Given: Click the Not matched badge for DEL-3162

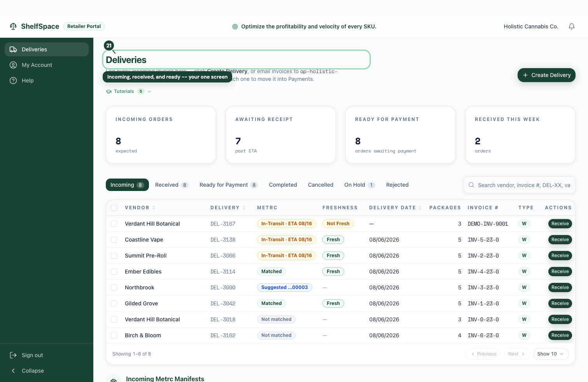Looking at the screenshot, I should (x=276, y=335).
